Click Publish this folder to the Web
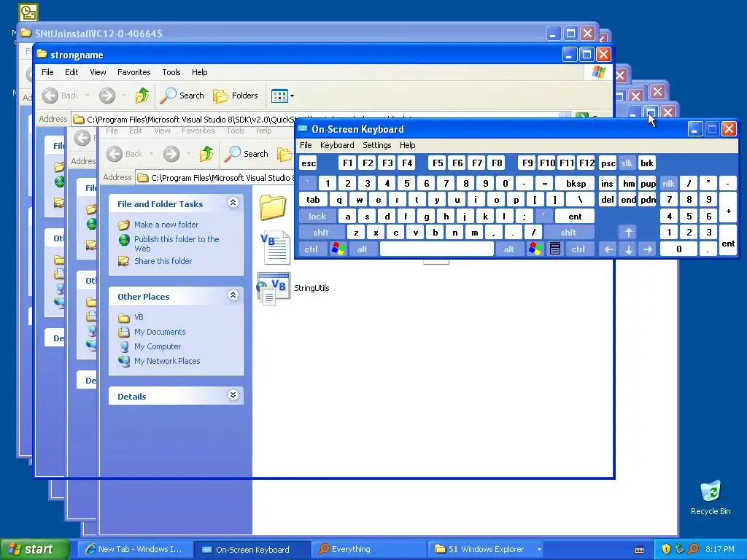The image size is (747, 560). [x=177, y=244]
